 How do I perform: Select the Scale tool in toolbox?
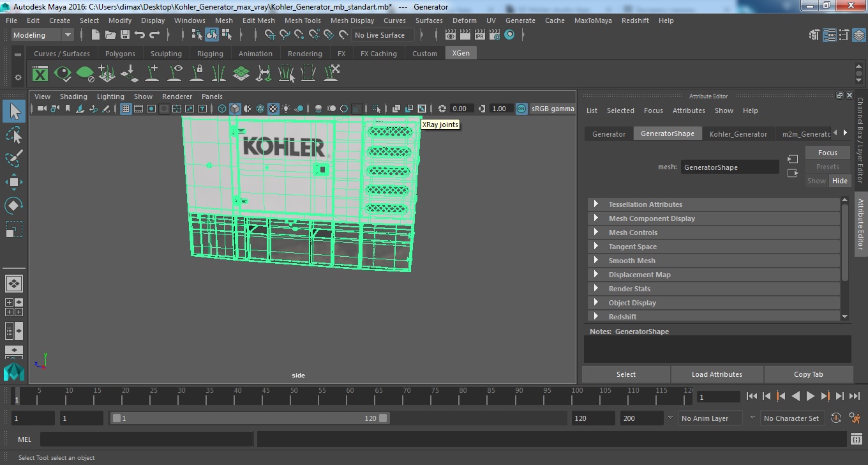tap(14, 229)
